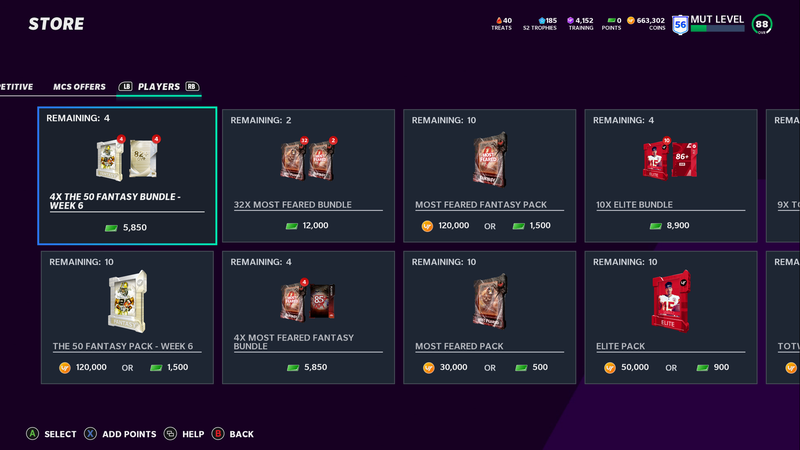Click the Treats currency icon
The width and height of the screenshot is (800, 450).
tap(499, 20)
